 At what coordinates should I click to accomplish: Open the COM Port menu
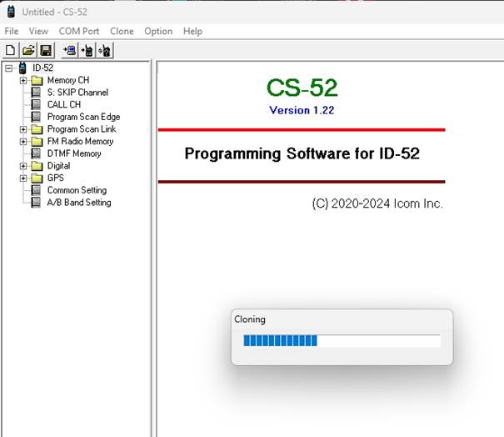click(x=79, y=31)
